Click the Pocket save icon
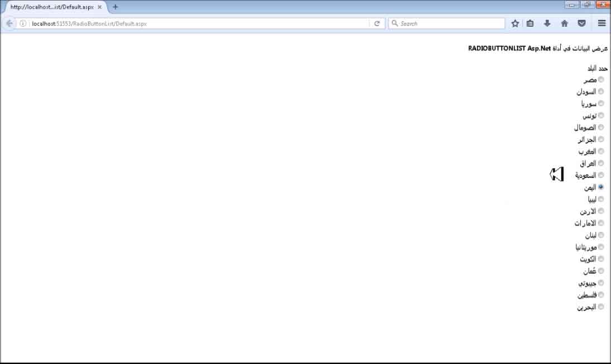The height and width of the screenshot is (364, 611). pos(581,23)
